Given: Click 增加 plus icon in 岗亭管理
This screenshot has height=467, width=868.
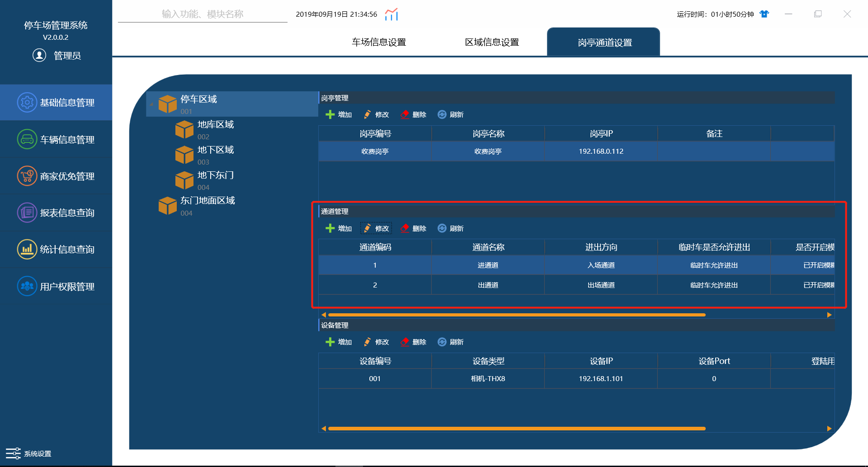Looking at the screenshot, I should pos(330,114).
